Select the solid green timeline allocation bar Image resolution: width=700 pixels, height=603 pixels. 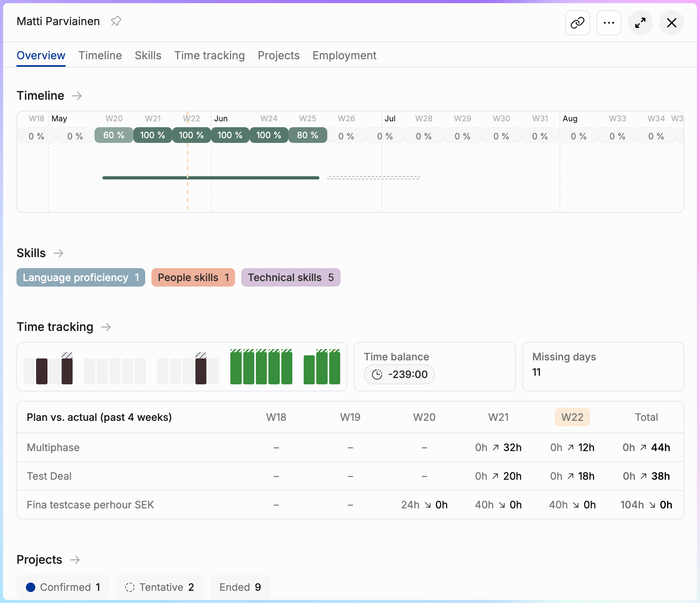(211, 178)
